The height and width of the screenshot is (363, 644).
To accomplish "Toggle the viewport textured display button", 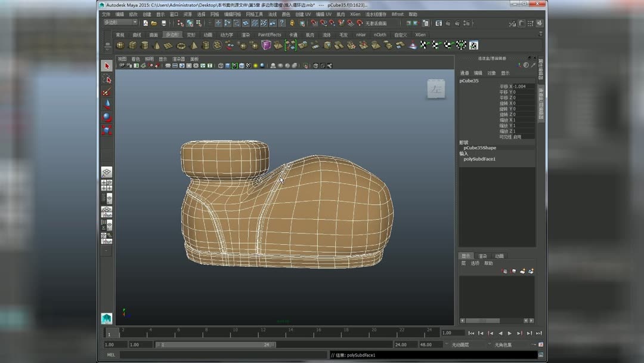I will [249, 66].
